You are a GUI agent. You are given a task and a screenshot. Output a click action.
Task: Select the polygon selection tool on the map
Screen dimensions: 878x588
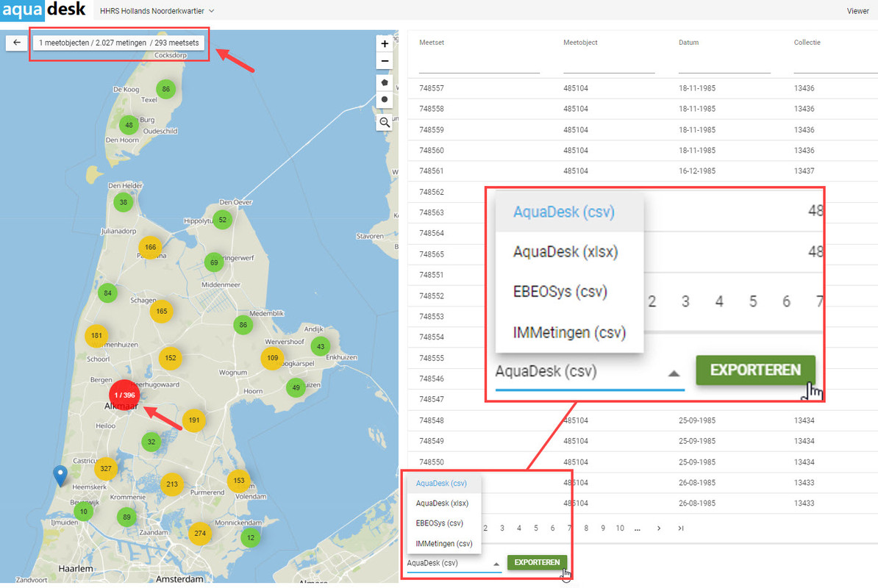pos(385,82)
